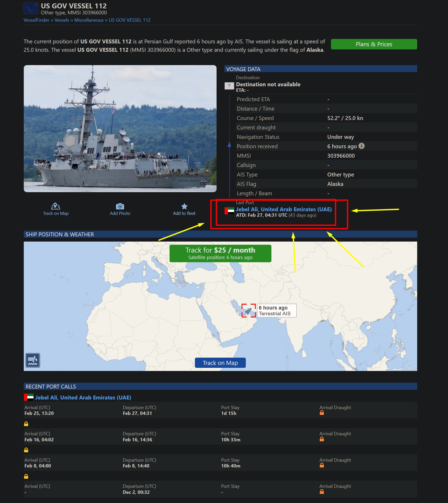Click the info icon next to 6 hours ago

[362, 146]
